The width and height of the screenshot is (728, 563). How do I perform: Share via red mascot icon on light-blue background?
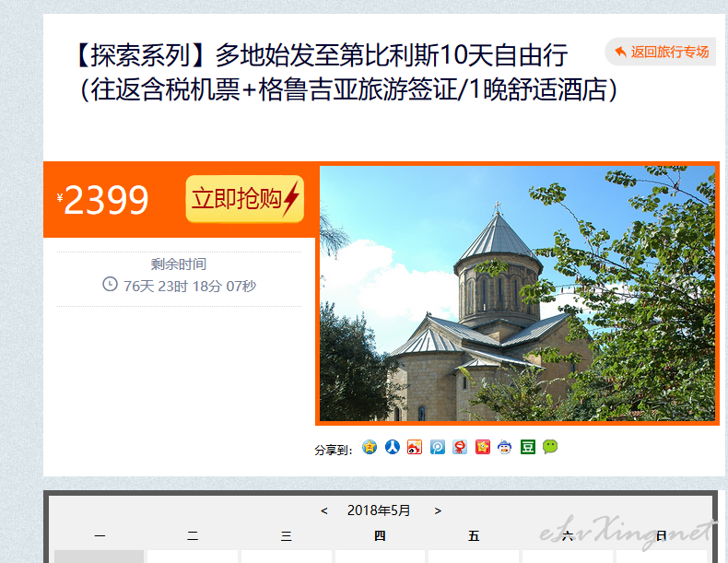460,447
